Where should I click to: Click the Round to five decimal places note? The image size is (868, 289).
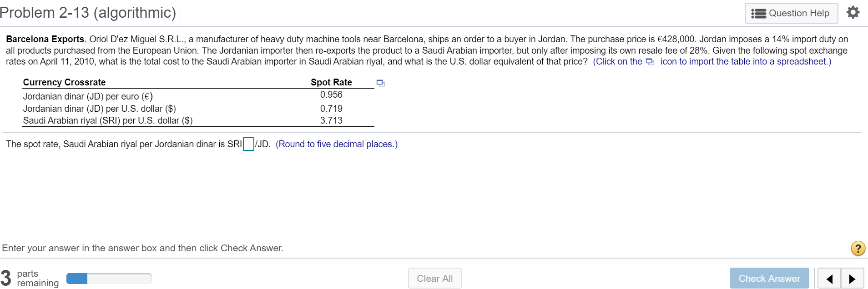337,144
